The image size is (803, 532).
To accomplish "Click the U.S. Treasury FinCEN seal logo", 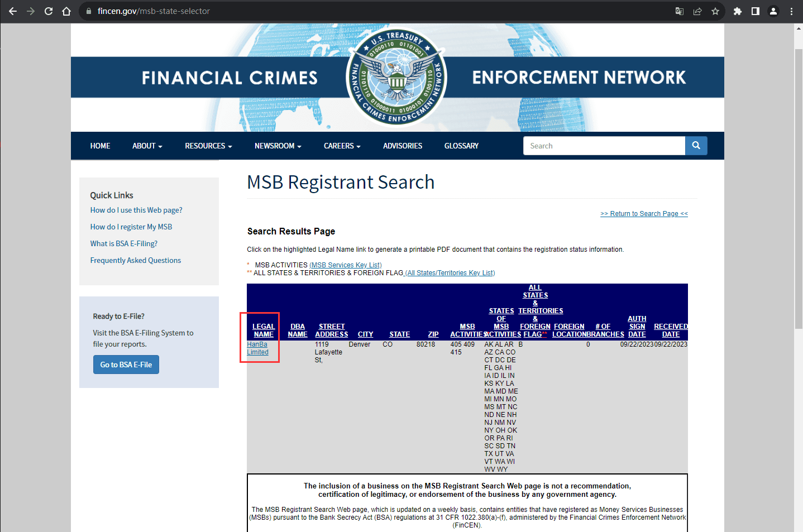I will (397, 78).
